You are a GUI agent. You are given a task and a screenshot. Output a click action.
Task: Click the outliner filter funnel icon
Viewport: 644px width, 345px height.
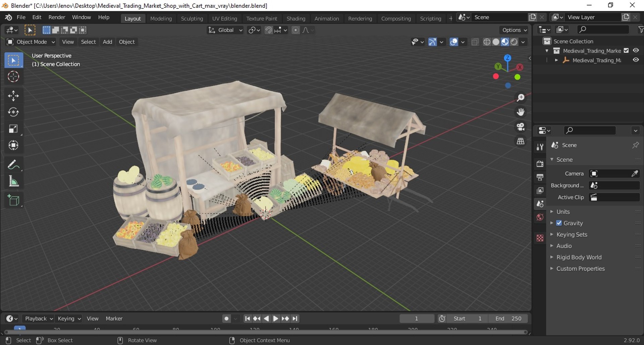click(640, 30)
